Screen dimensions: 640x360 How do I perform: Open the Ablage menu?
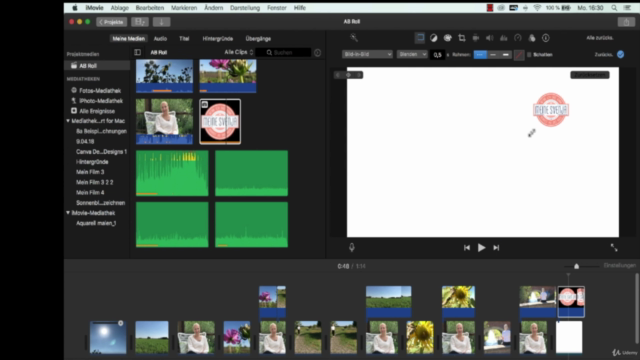[120, 8]
